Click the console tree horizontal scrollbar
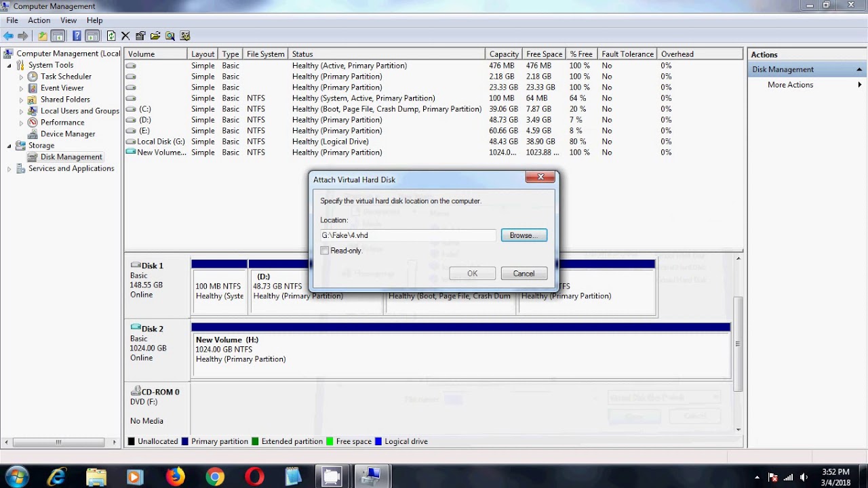This screenshot has width=868, height=488. [58, 442]
